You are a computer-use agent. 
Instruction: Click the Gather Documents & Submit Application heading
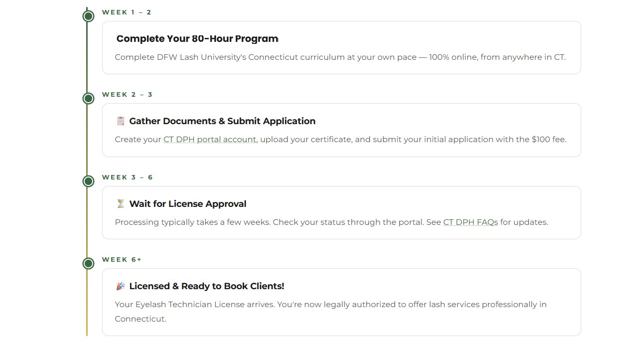coord(222,121)
